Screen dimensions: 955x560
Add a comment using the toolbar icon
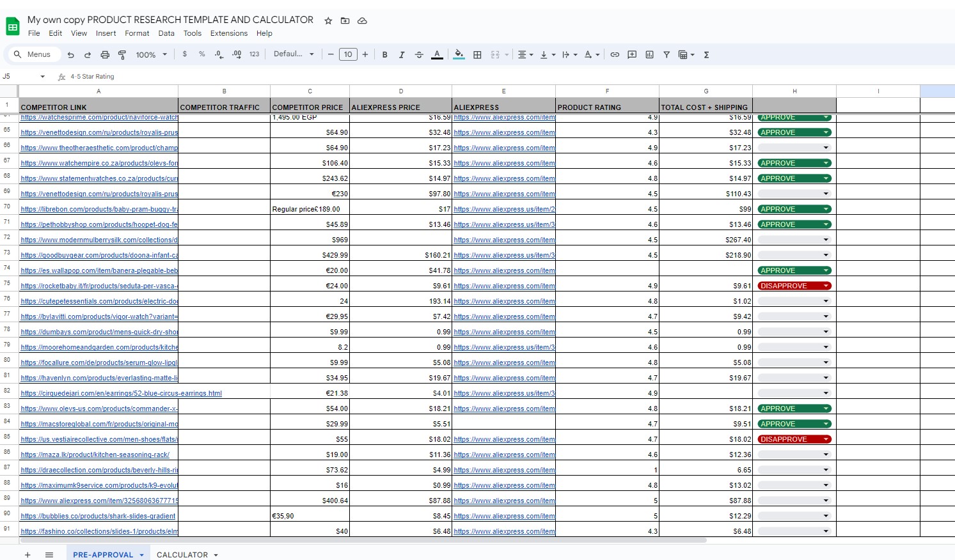click(x=632, y=55)
